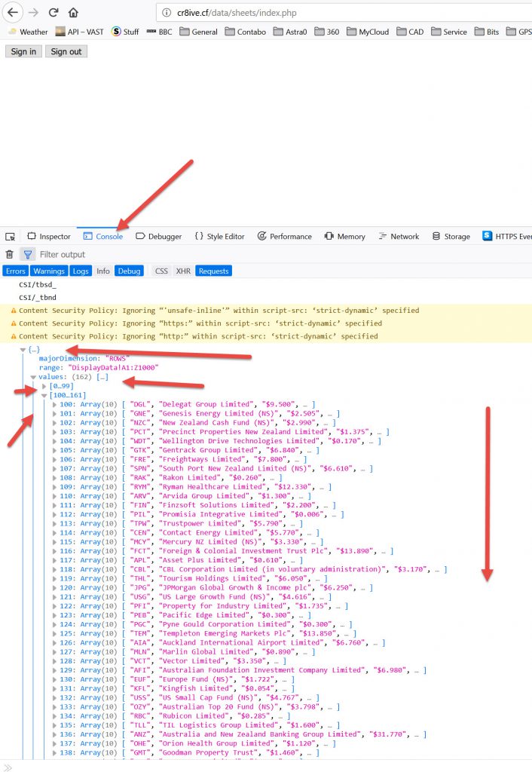The height and width of the screenshot is (772, 532).
Task: Click the Sign in button
Action: (23, 51)
